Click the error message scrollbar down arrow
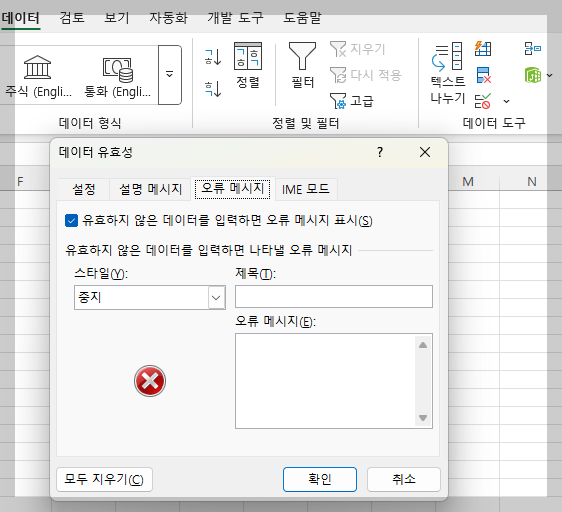562x512 pixels. tap(423, 418)
